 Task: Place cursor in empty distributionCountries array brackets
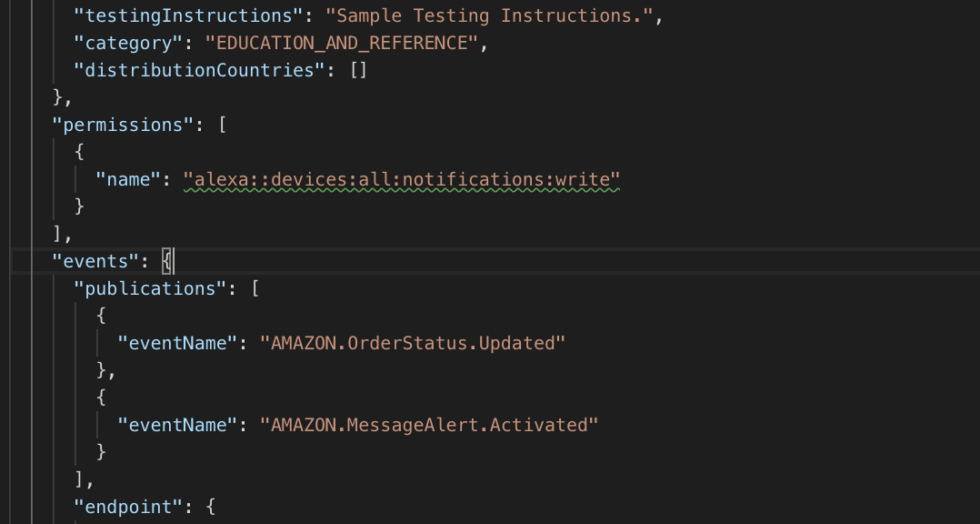pyautogui.click(x=359, y=70)
